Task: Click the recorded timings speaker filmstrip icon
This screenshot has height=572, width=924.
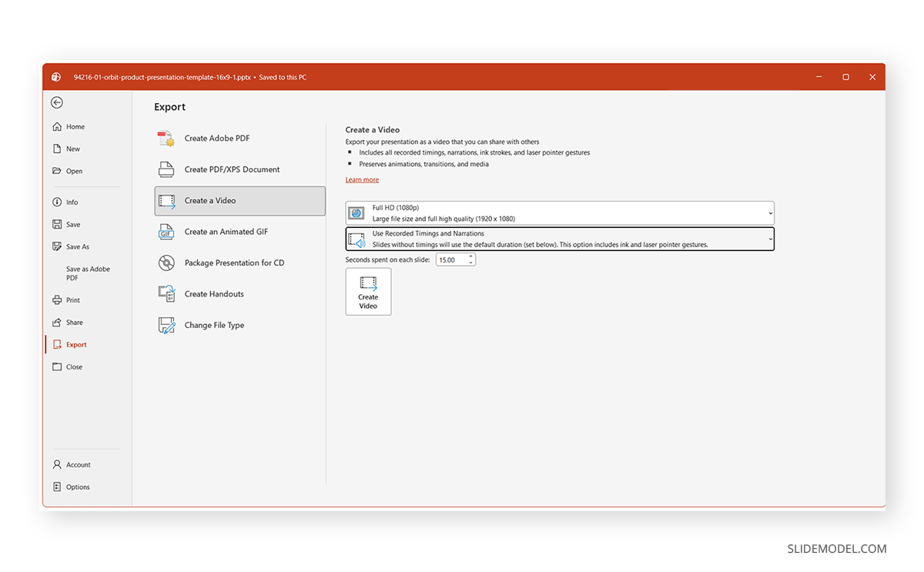Action: point(357,239)
